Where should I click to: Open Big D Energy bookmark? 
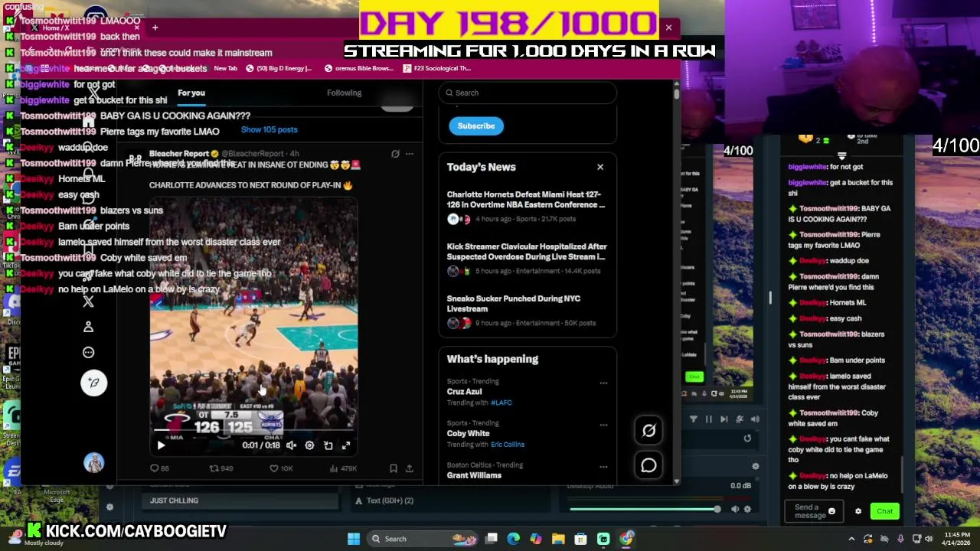tap(279, 68)
